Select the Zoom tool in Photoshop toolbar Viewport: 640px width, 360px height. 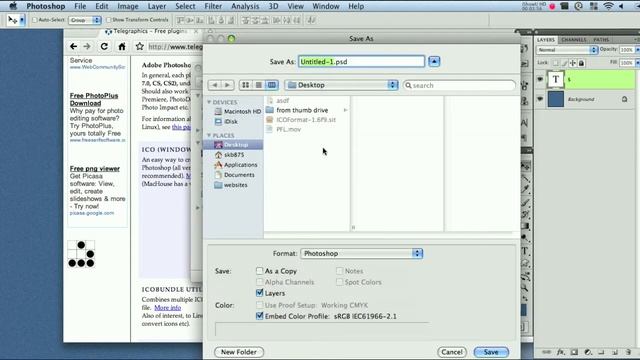524,288
